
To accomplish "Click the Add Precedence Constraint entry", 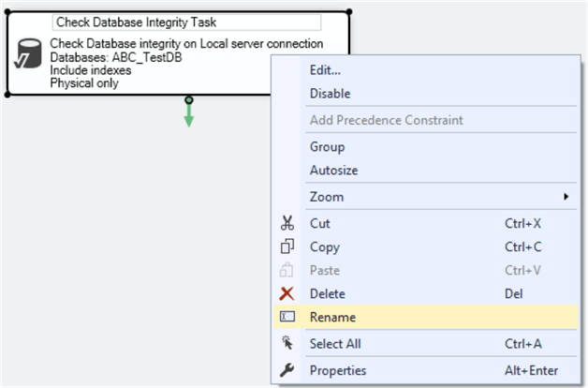I will pyautogui.click(x=386, y=120).
